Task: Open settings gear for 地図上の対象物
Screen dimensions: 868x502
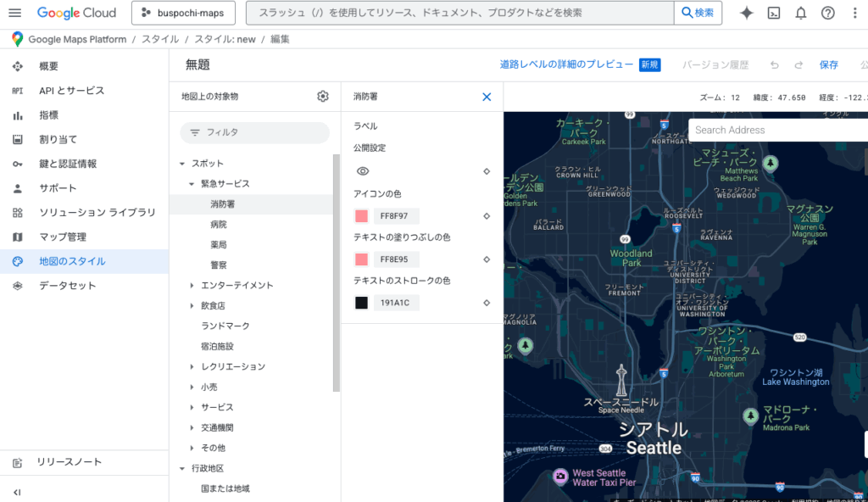Action: (x=323, y=97)
